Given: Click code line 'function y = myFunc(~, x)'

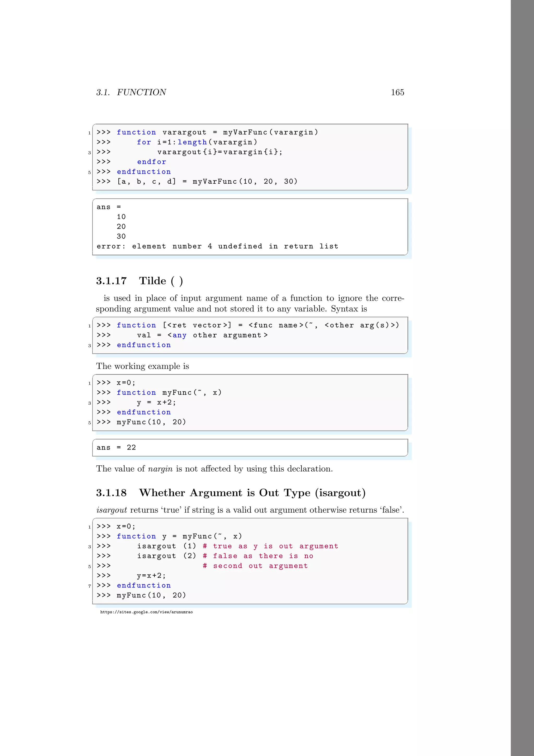Looking at the screenshot, I should [179, 536].
